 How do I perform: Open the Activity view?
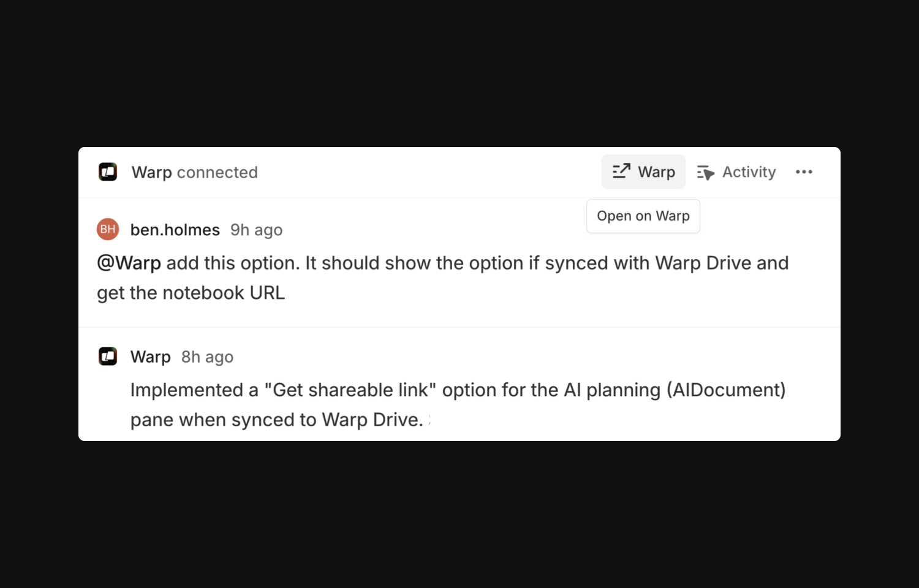pyautogui.click(x=737, y=172)
